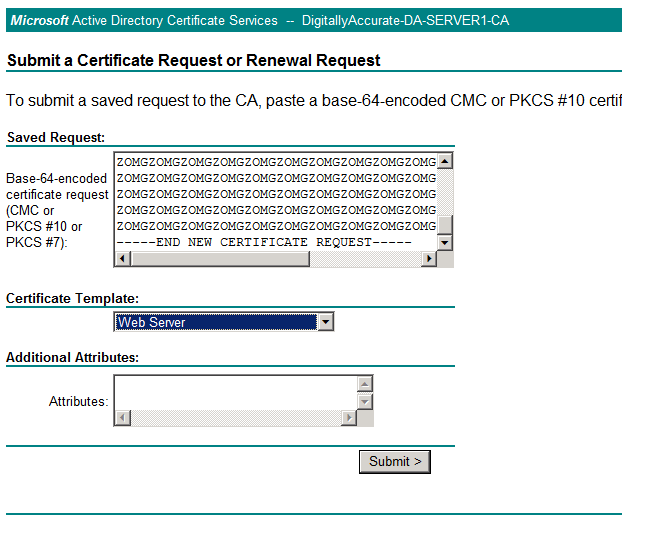
Task: Click Attributes box scroll up arrow
Action: pos(365,384)
